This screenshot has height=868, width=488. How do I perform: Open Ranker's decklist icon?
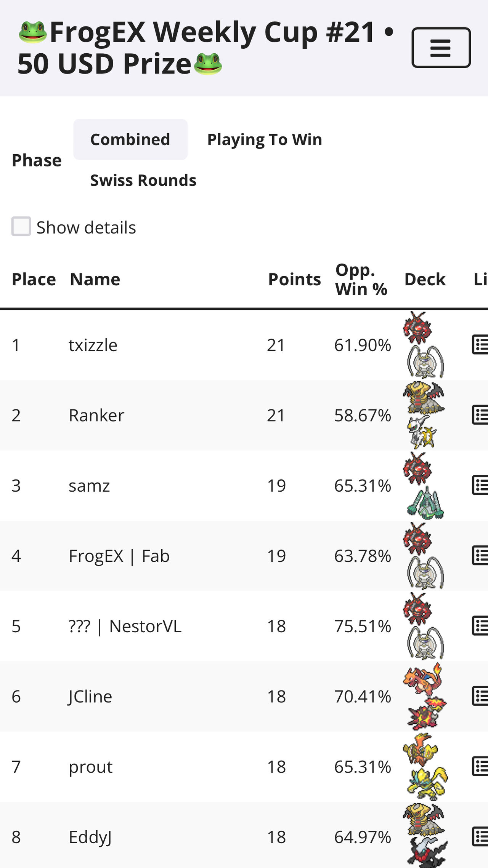point(480,415)
